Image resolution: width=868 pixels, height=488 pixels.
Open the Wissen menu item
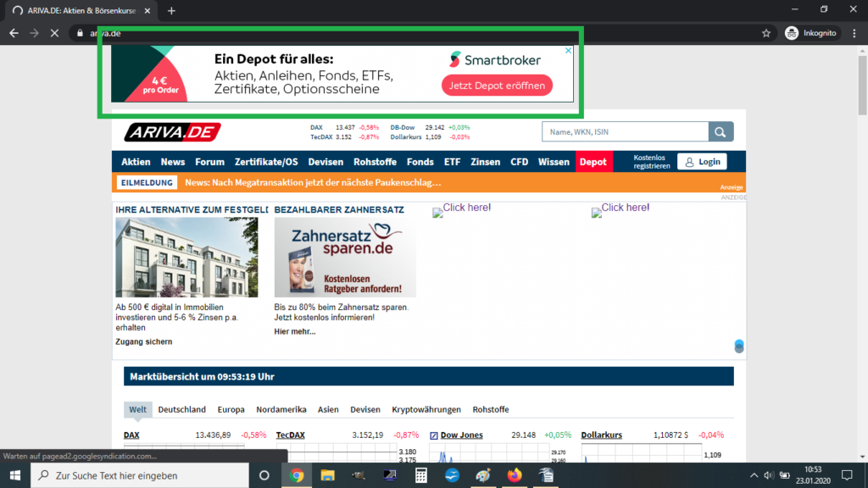pos(554,162)
